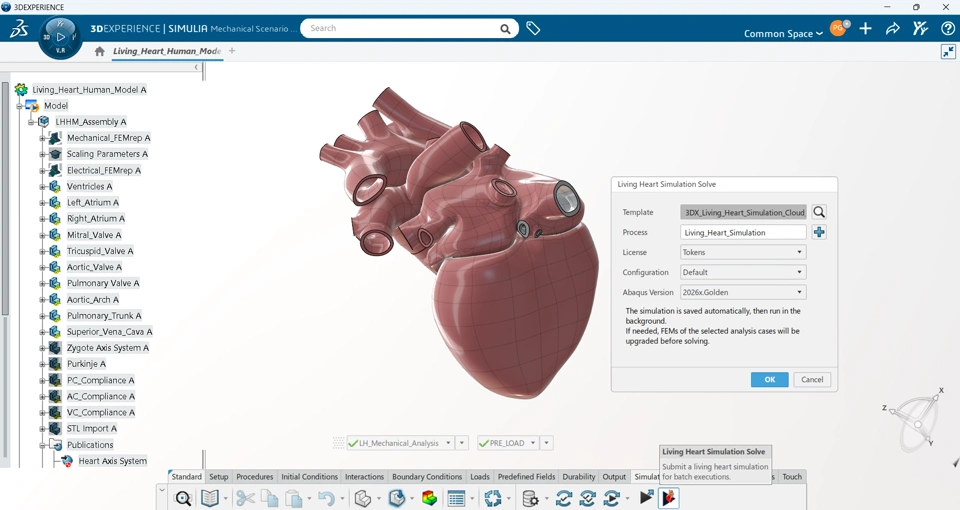Select Purkinje A in the tree

(86, 364)
